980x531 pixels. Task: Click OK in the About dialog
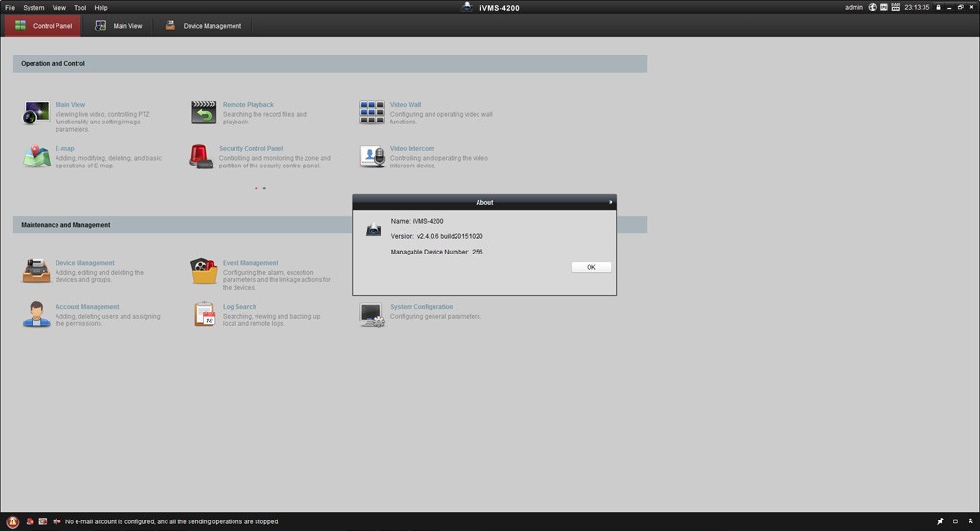[591, 267]
